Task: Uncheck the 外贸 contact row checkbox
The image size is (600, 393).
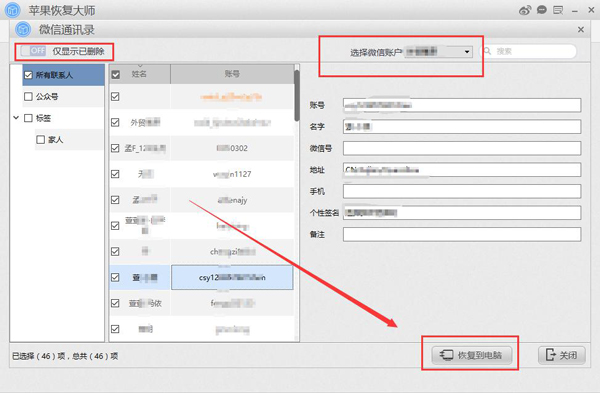Action: (115, 122)
